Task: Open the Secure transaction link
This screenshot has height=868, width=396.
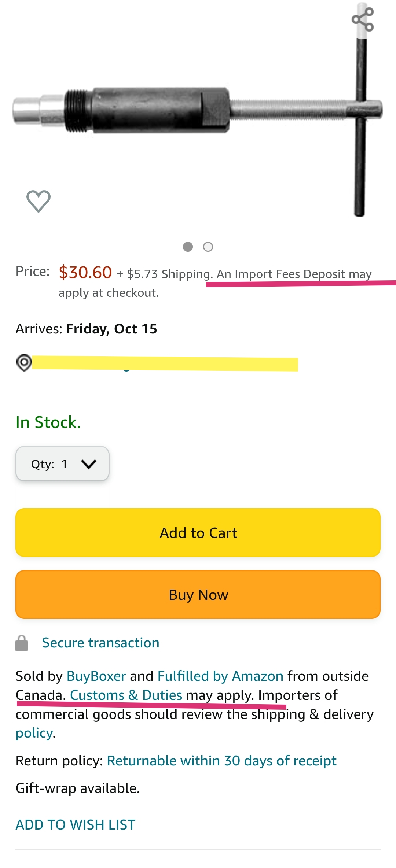Action: pos(100,643)
